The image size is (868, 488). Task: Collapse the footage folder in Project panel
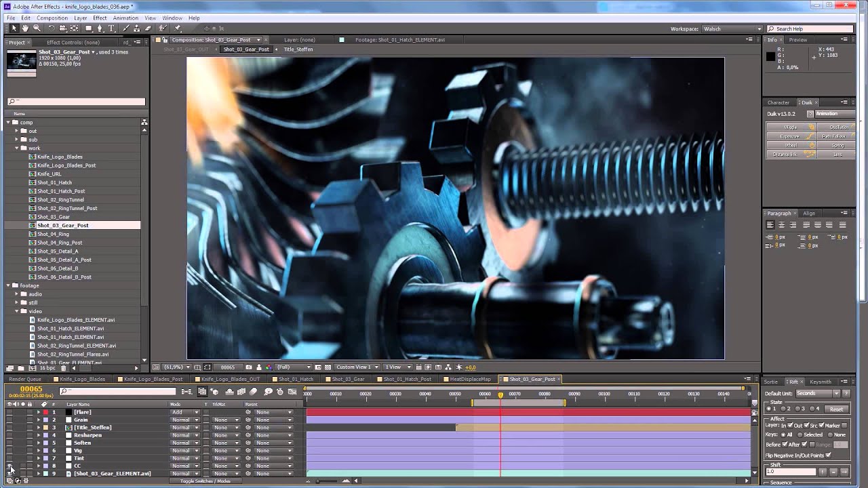[9, 285]
